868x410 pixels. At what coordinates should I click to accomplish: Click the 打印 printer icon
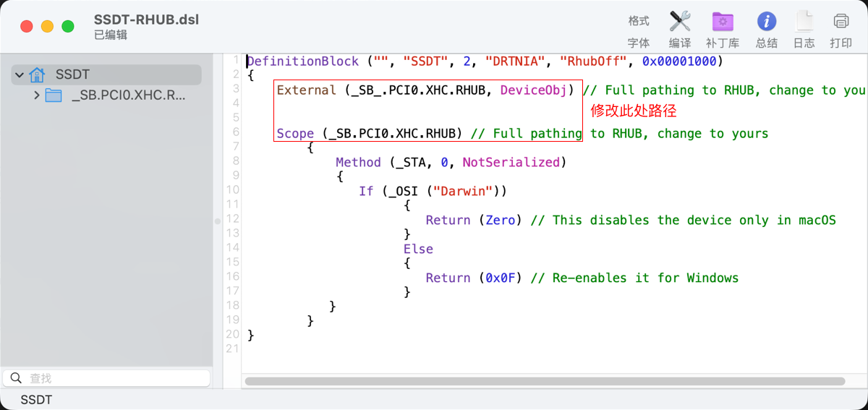[841, 22]
